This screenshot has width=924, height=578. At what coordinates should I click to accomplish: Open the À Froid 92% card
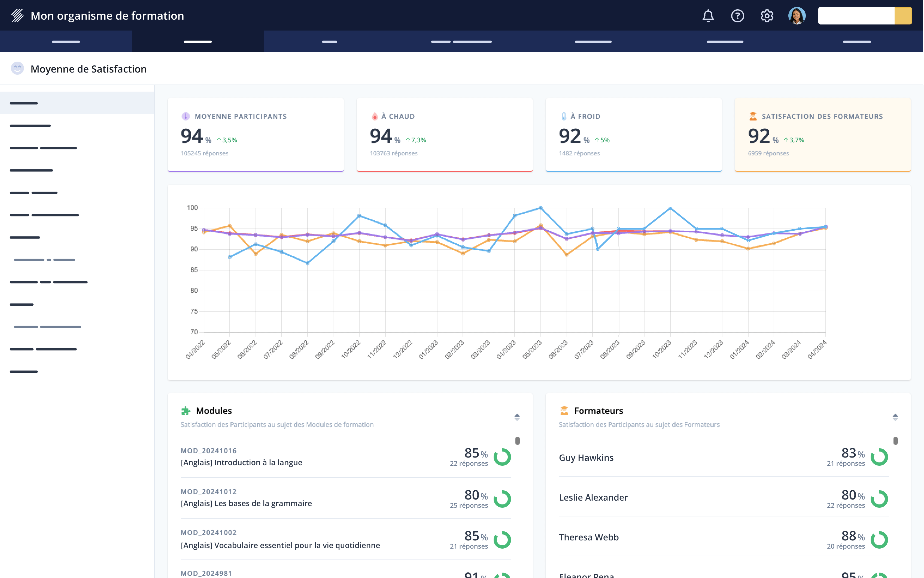point(634,135)
